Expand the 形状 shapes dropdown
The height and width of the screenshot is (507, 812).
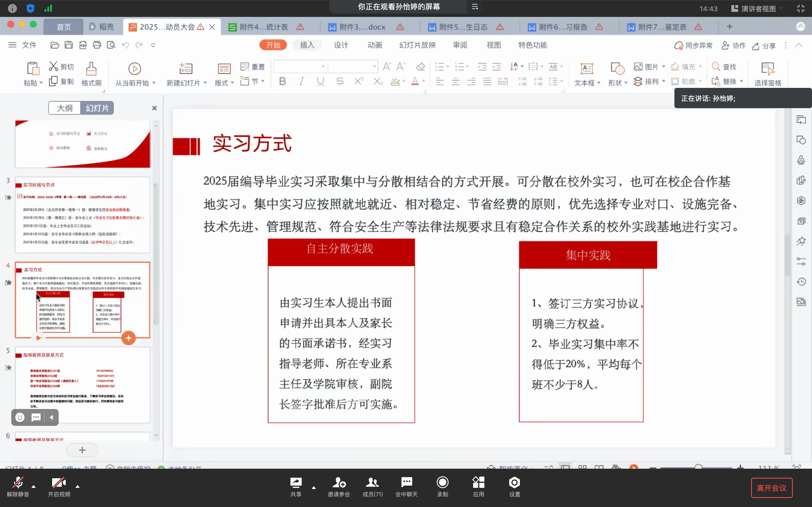pos(626,83)
